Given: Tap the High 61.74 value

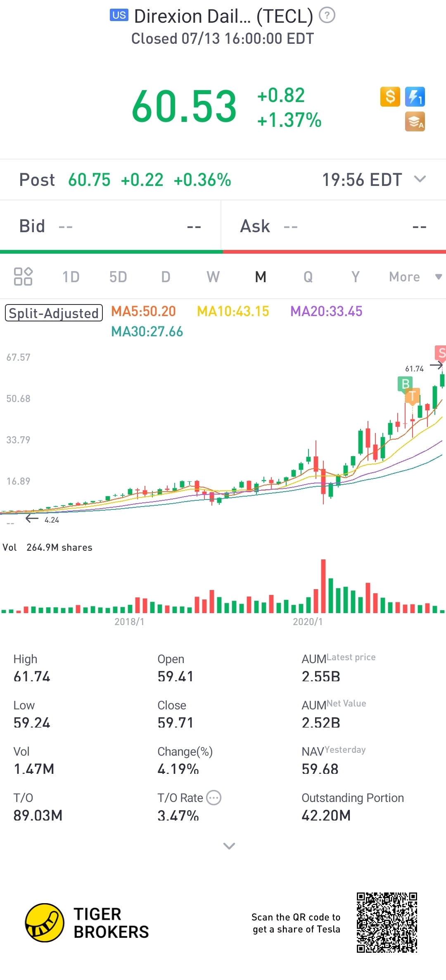Looking at the screenshot, I should tap(32, 676).
